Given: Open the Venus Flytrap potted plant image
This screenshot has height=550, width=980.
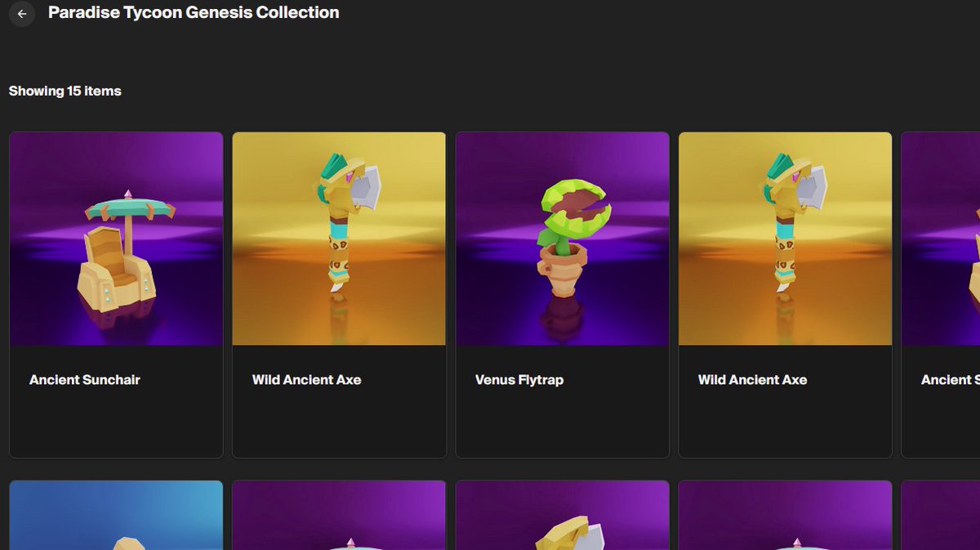Looking at the screenshot, I should pyautogui.click(x=562, y=239).
